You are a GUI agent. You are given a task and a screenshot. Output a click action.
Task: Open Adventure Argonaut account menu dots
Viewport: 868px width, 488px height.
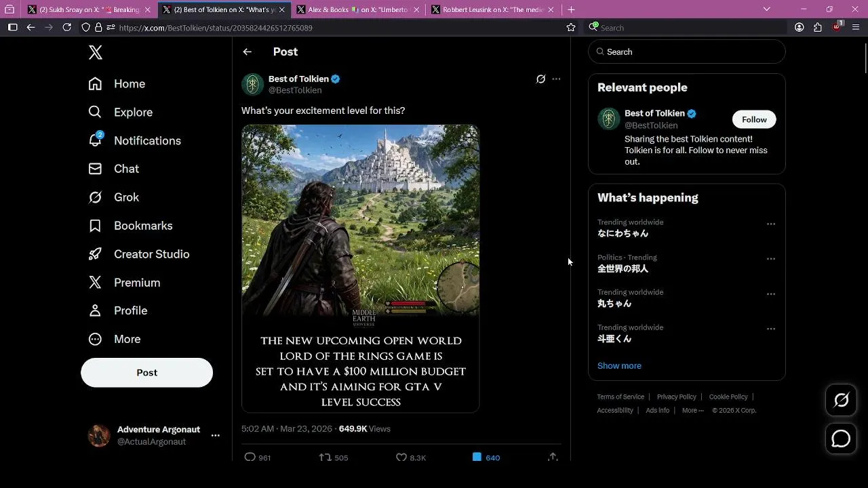click(215, 435)
